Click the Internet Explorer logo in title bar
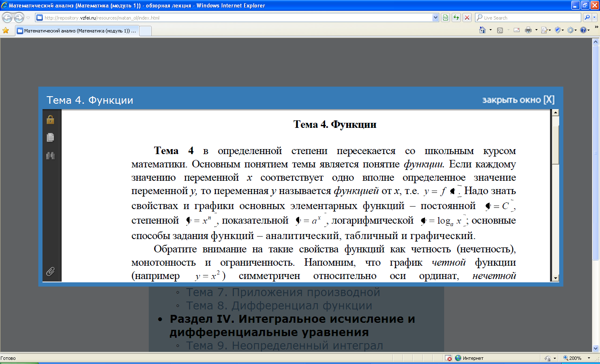600x364 pixels. pos(4,5)
